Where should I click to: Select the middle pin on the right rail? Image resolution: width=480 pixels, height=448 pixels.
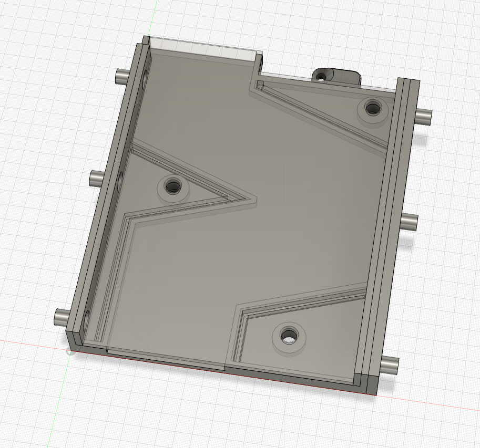click(409, 222)
